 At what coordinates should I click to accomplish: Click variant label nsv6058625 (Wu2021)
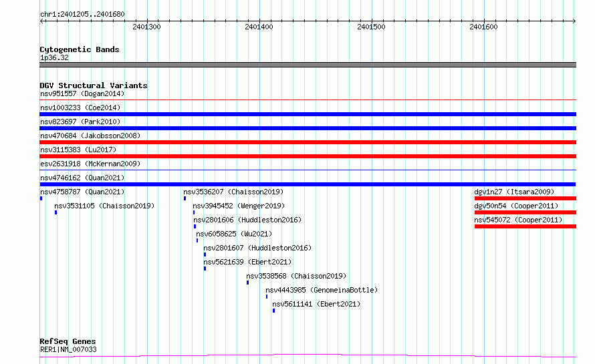(234, 234)
